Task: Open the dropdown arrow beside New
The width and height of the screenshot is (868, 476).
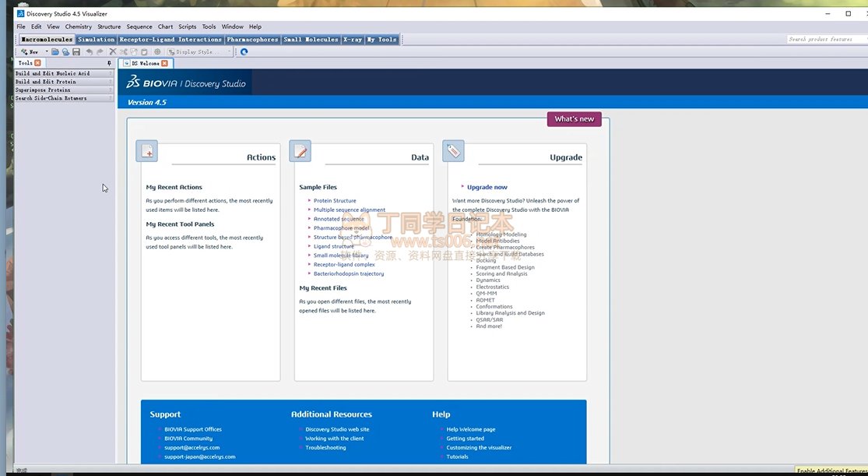Action: coord(47,51)
